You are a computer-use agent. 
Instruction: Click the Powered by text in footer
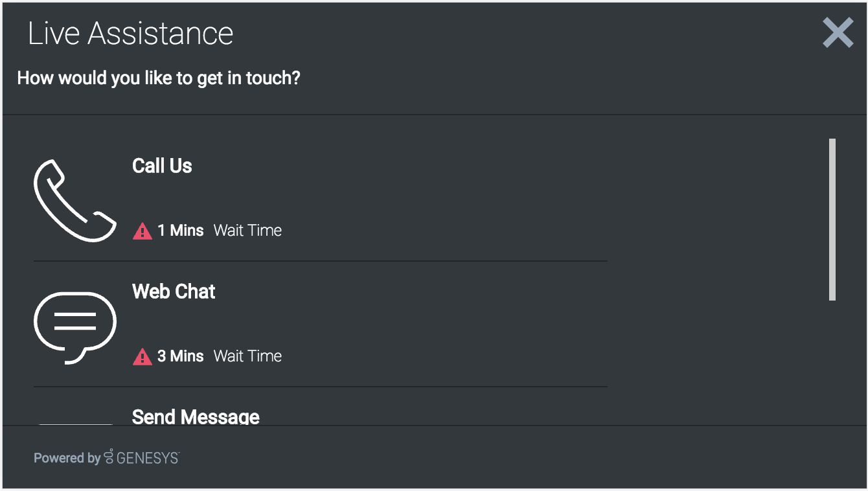(x=67, y=458)
